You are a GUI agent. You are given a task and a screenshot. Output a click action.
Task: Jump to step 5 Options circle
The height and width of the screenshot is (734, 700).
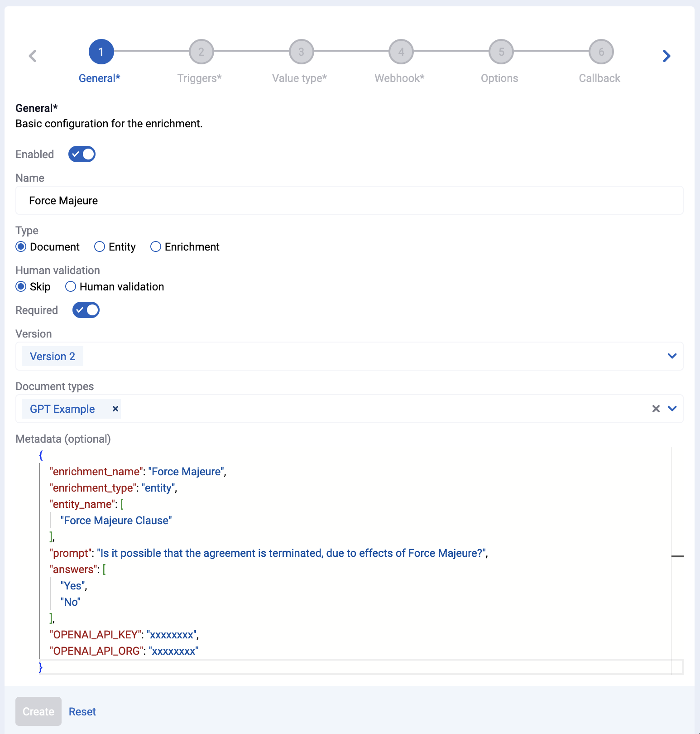point(501,52)
